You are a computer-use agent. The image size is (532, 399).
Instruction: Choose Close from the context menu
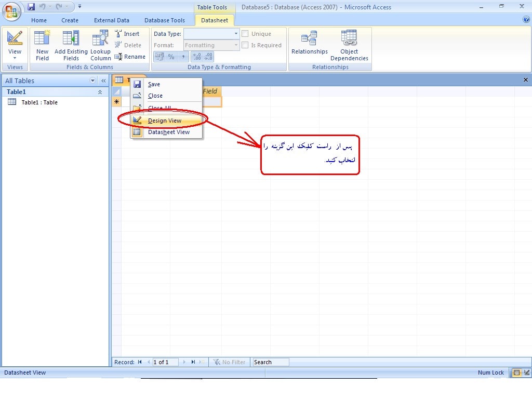coord(166,96)
